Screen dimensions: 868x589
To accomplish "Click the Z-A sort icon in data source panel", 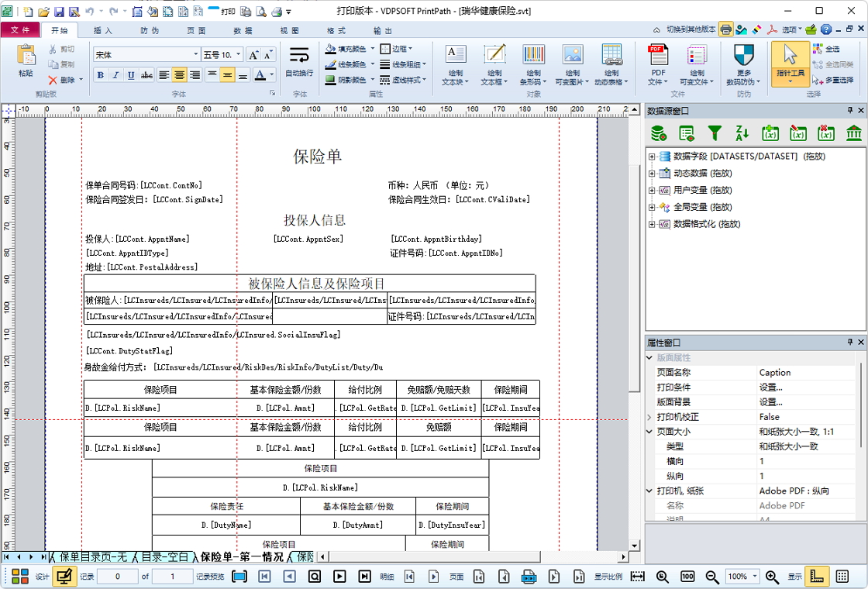I will click(742, 133).
